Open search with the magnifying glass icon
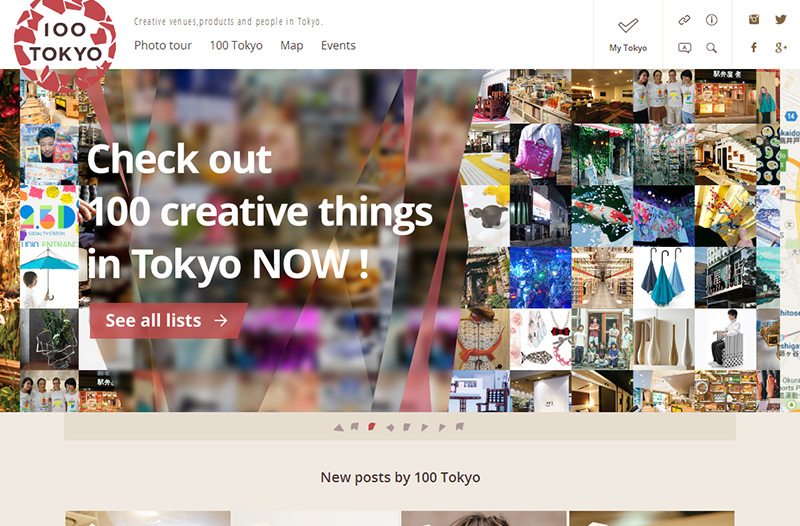Screen dimensions: 800x526 [712, 47]
